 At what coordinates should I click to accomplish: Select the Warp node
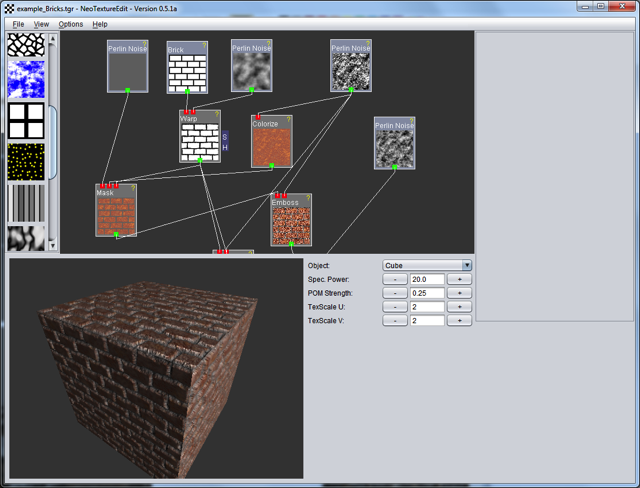pos(200,136)
